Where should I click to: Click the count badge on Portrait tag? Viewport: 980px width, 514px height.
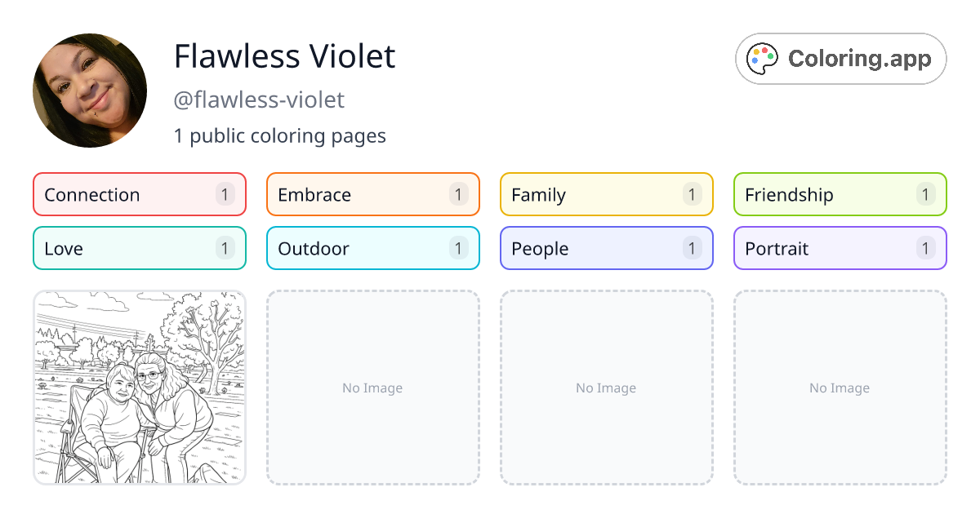[x=925, y=248]
